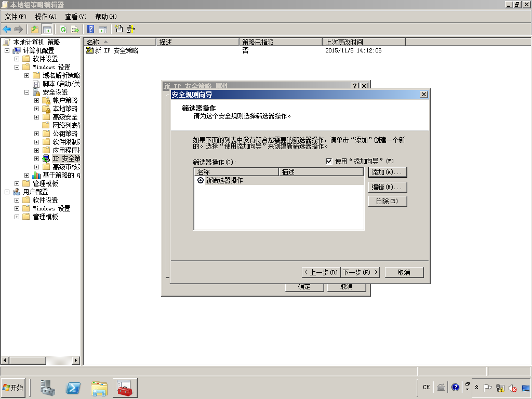The width and height of the screenshot is (532, 399).
Task: Expand the 帐户策略 tree node
Action: coord(37,100)
